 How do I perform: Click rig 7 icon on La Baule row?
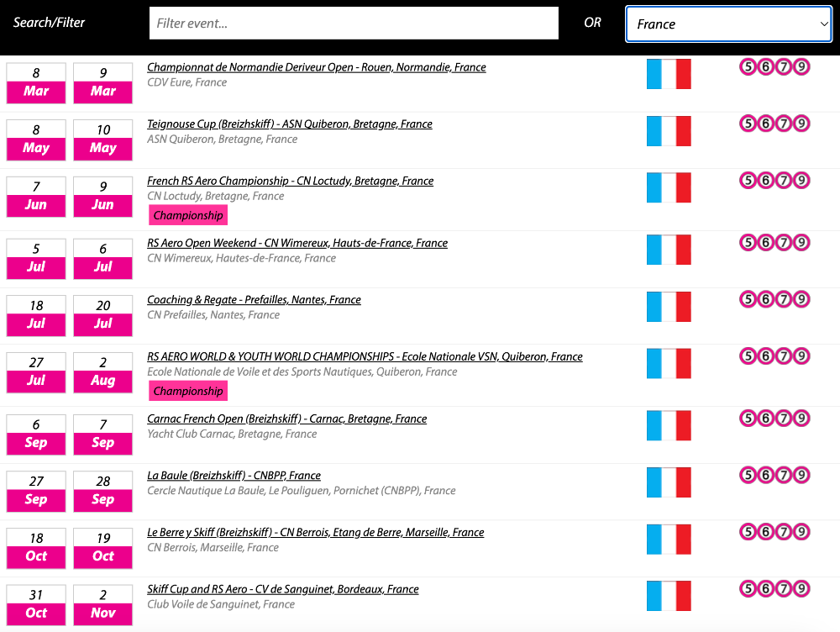(x=784, y=476)
